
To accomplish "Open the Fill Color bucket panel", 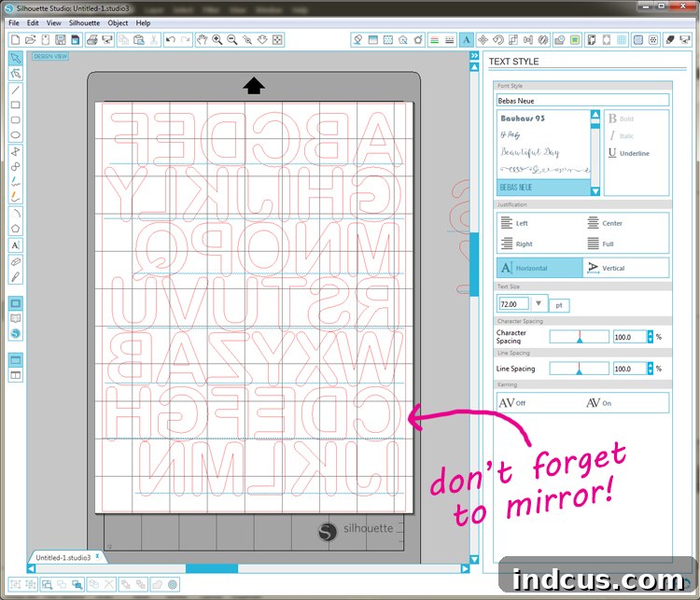I will coord(357,40).
